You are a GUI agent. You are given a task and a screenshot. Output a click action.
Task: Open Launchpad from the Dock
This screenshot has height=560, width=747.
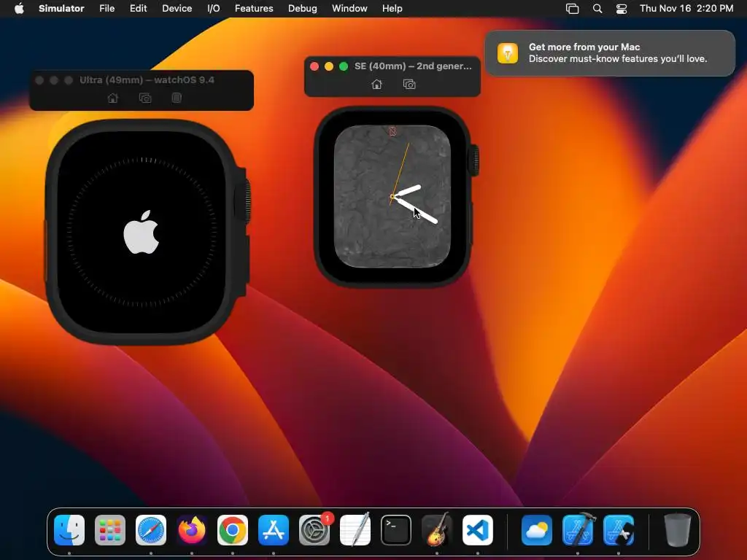click(x=110, y=530)
